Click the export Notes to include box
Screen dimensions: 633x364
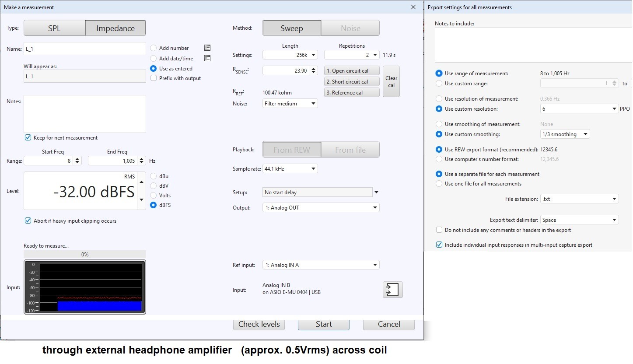(533, 45)
